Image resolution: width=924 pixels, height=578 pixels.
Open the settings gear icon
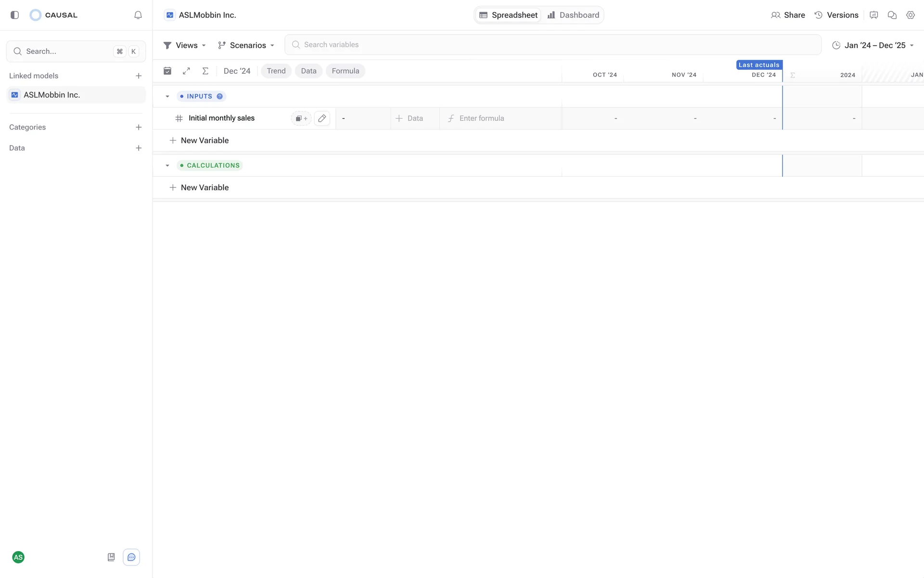coord(910,15)
